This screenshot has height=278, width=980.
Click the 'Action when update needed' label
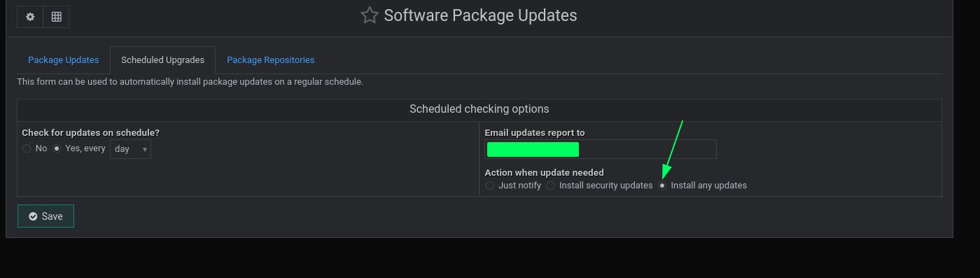(x=544, y=172)
